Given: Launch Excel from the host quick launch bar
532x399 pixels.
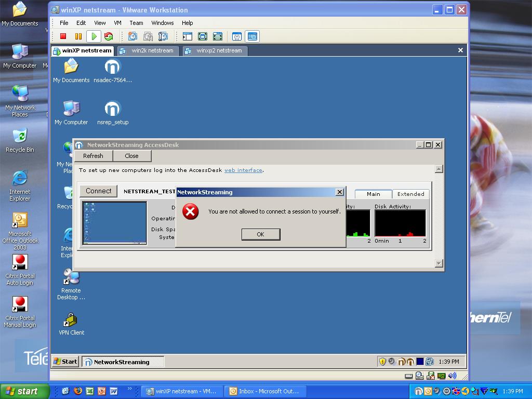Looking at the screenshot, I should tap(90, 391).
